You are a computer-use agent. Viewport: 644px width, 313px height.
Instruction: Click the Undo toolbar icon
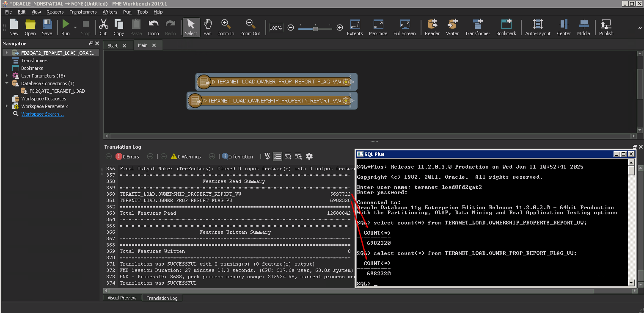[x=154, y=27]
